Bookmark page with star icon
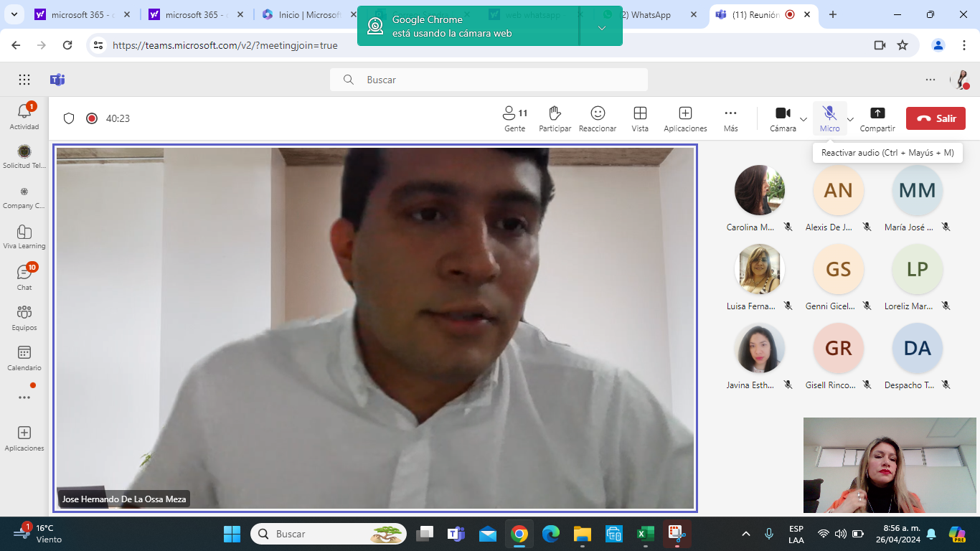The height and width of the screenshot is (551, 980). pos(903,45)
